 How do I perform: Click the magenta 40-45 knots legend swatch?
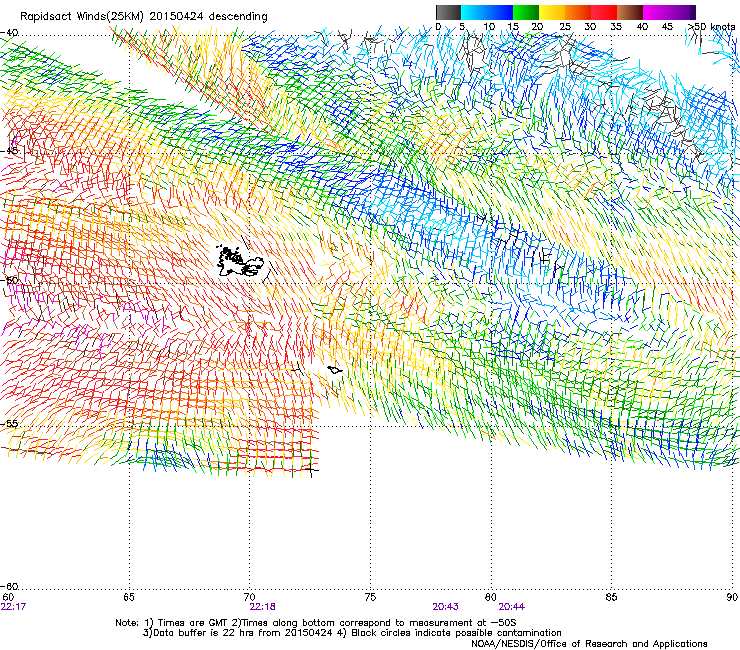(656, 12)
